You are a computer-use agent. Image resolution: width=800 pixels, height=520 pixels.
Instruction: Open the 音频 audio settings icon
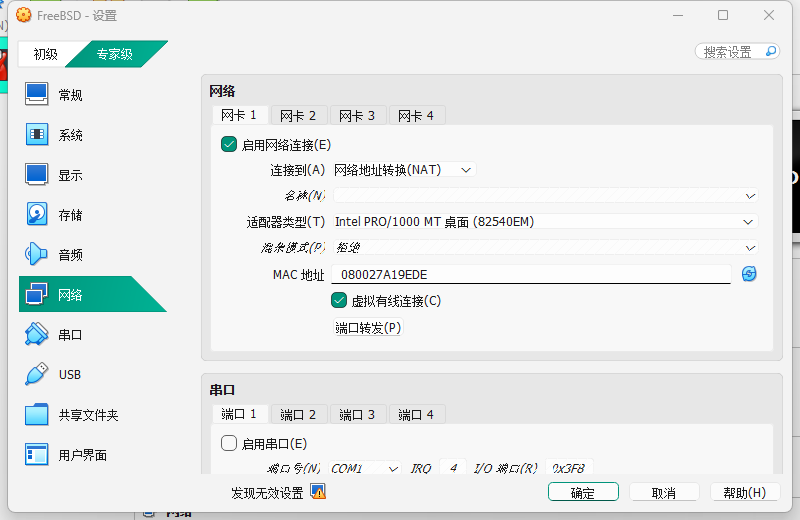point(37,254)
